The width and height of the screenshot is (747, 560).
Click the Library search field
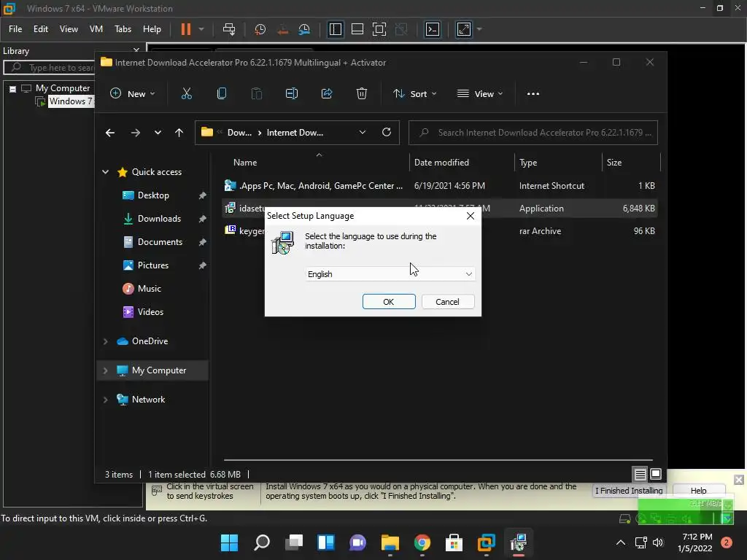coord(50,68)
